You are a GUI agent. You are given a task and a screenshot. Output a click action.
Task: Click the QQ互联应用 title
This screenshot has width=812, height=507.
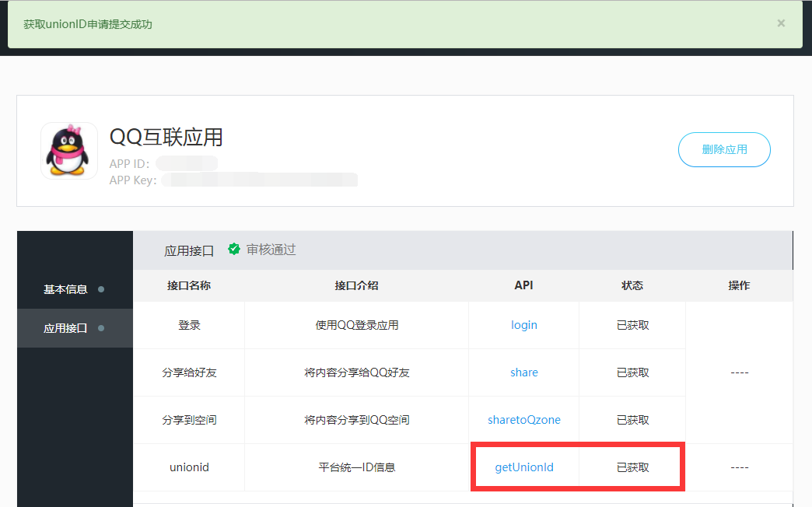pos(166,138)
